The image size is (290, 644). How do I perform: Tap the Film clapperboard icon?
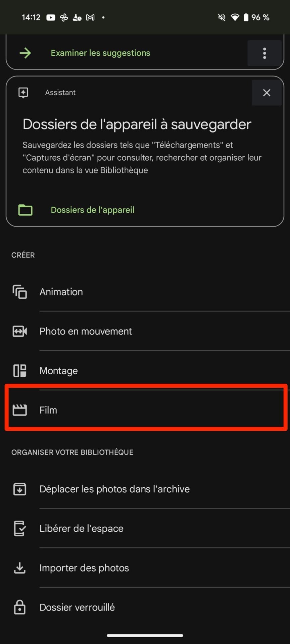coord(20,410)
